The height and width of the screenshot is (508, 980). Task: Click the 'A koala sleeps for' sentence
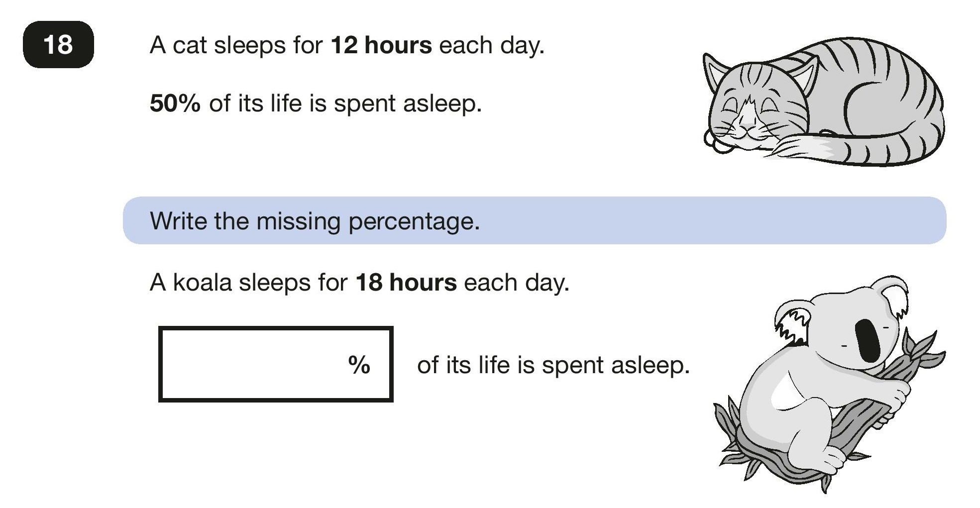359,283
